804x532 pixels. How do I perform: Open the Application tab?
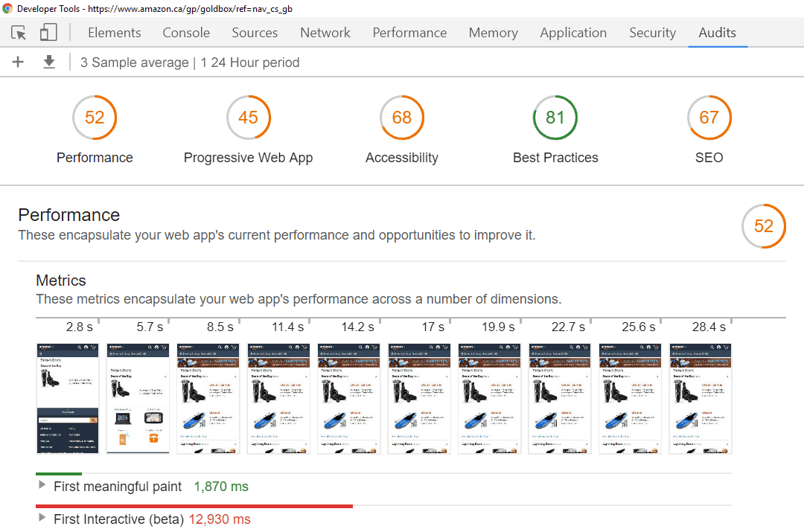pos(573,33)
